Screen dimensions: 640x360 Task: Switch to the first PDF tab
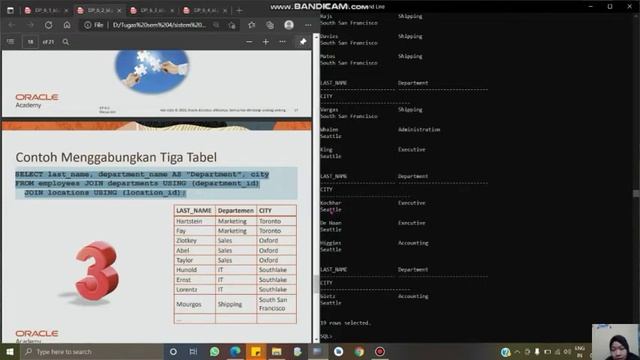(45, 10)
